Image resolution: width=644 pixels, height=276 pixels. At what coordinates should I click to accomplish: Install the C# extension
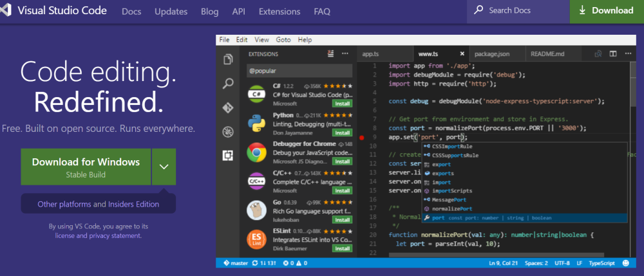[x=342, y=104]
